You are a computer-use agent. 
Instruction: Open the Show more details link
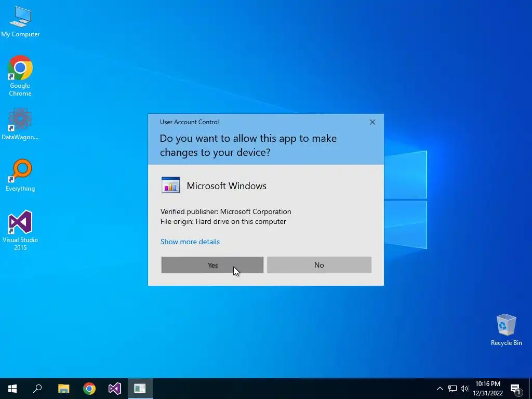[x=190, y=242]
